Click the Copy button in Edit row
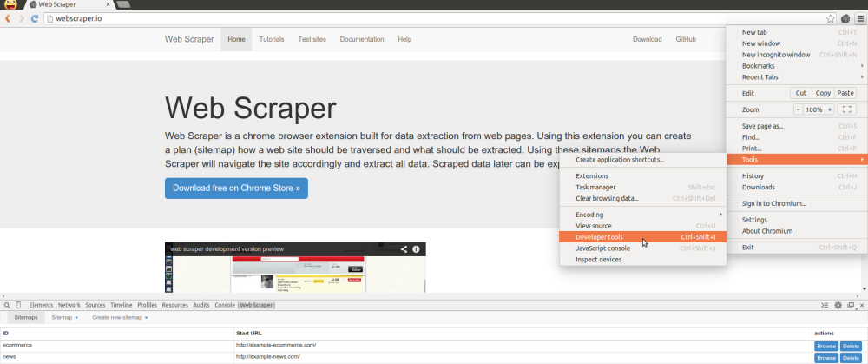Viewport: 868px width, 364px height. point(823,93)
